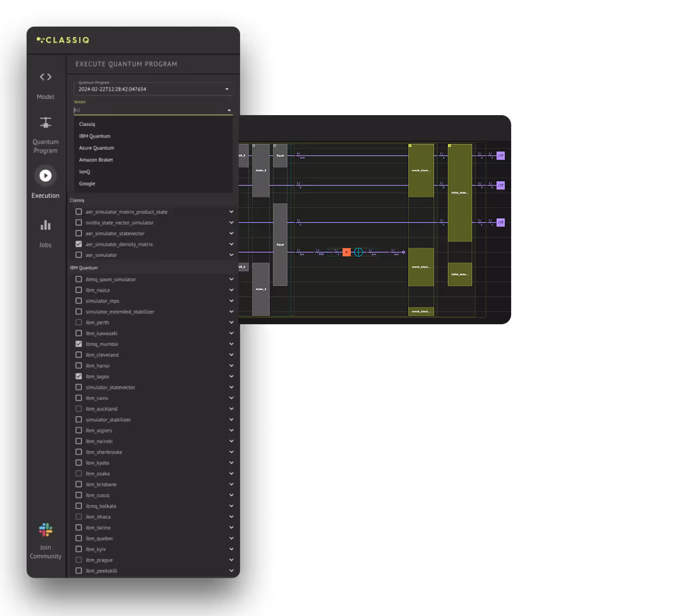Check ibm_torino backend
The height and width of the screenshot is (616, 675).
(x=79, y=527)
